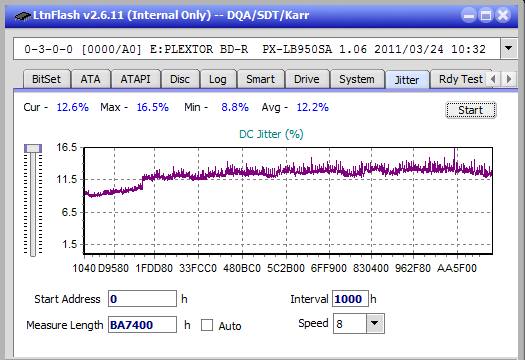
Task: Open the Smart tab
Action: coord(260,79)
